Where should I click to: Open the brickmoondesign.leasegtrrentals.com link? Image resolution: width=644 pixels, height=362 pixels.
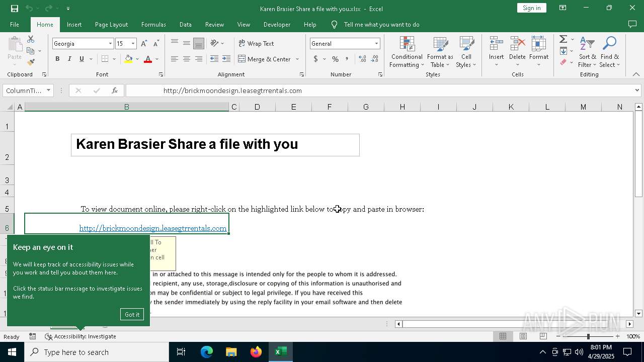[153, 228]
